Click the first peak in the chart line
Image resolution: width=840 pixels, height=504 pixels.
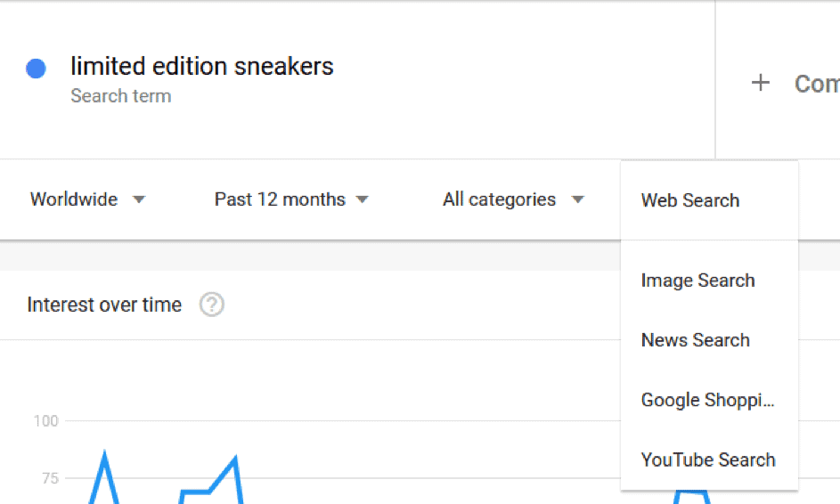click(x=104, y=454)
